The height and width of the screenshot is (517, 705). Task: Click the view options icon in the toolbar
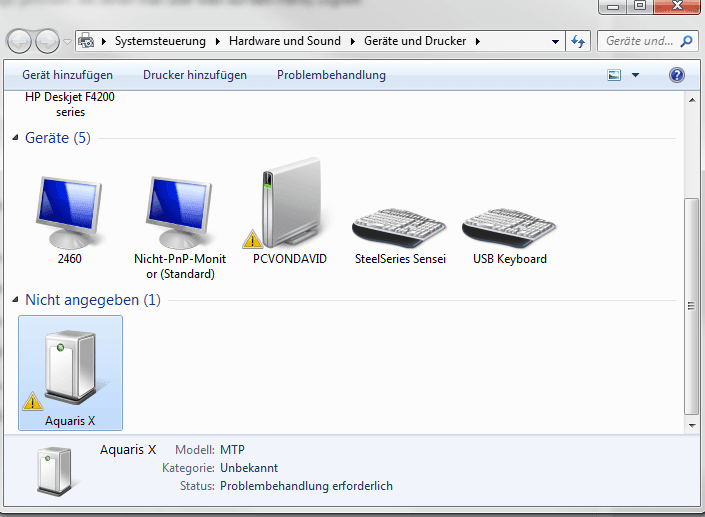click(614, 75)
